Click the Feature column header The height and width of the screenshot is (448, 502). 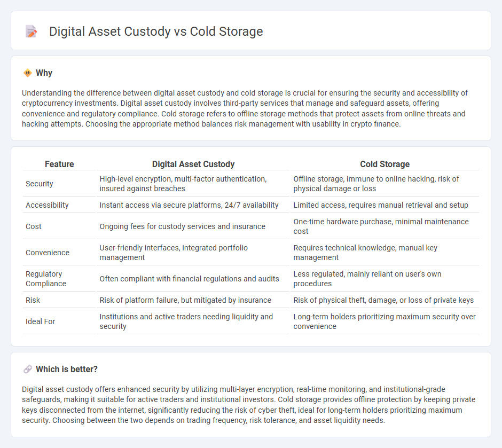click(59, 164)
